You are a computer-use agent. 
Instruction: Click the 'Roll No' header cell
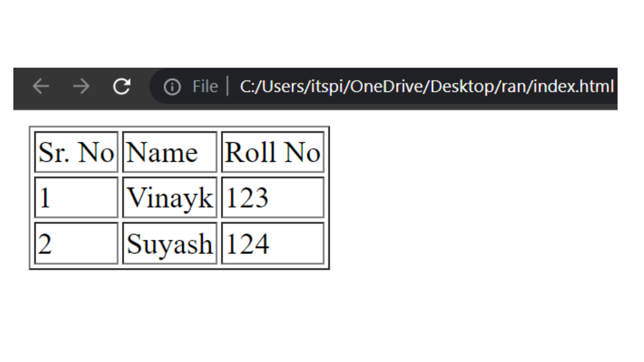click(273, 152)
